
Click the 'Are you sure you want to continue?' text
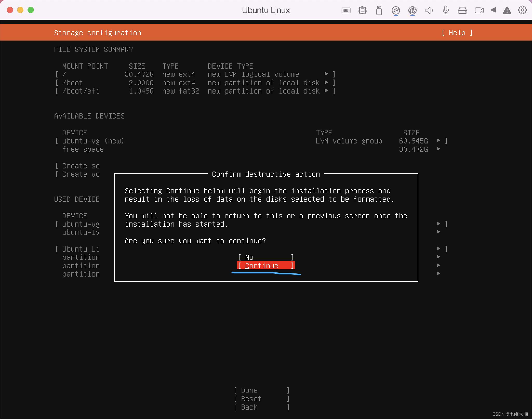coord(195,241)
